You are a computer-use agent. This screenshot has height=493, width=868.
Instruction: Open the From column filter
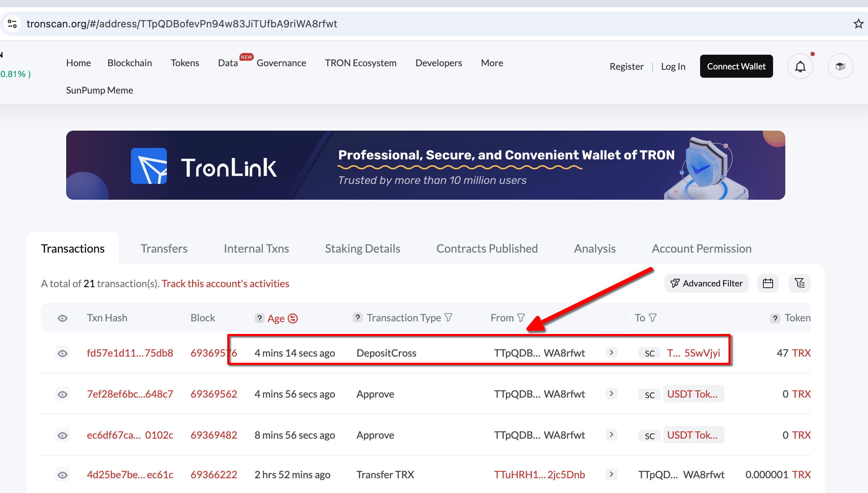(x=521, y=318)
